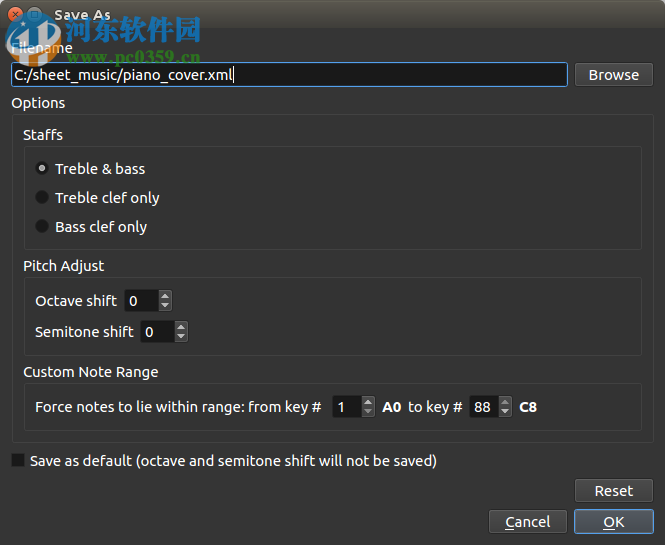Click the Octave shift value field
665x545 pixels.
coord(142,301)
